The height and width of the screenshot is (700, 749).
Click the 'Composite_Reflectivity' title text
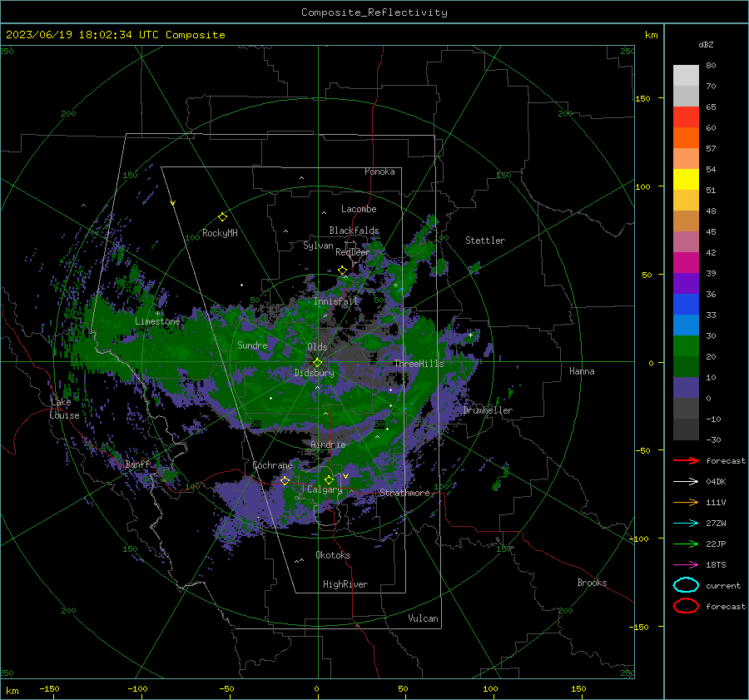point(374,12)
